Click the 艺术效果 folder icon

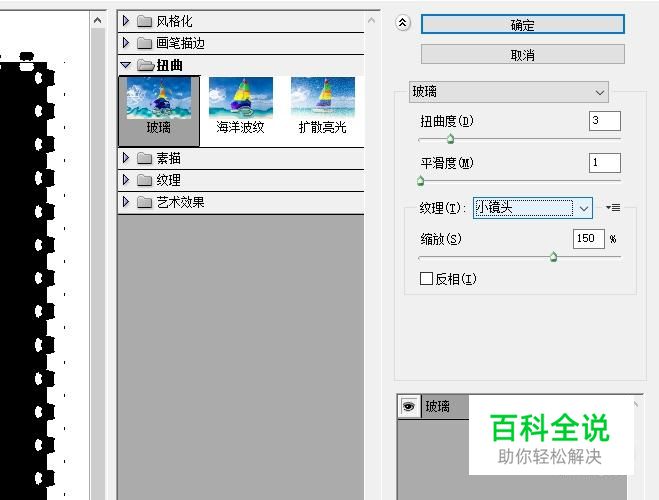(145, 202)
